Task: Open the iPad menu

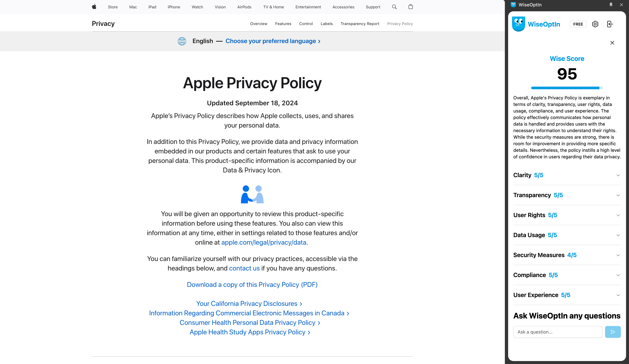Action: (152, 7)
